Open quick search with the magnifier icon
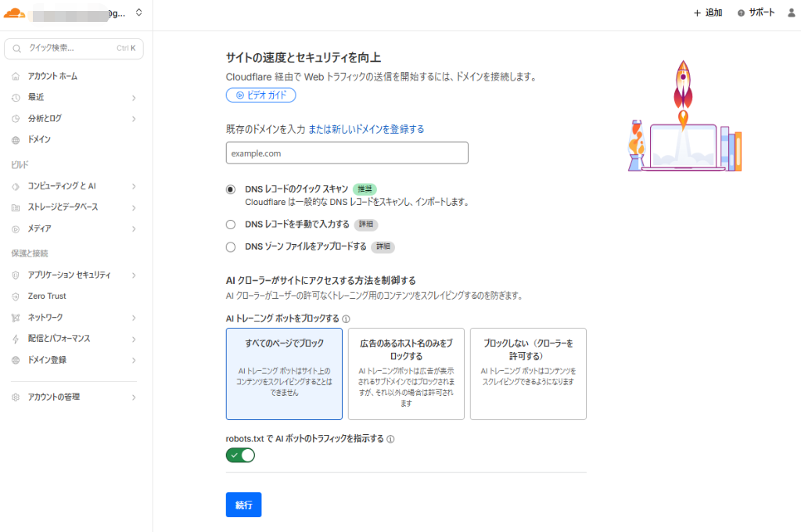Image resolution: width=801 pixels, height=532 pixels. [x=17, y=49]
